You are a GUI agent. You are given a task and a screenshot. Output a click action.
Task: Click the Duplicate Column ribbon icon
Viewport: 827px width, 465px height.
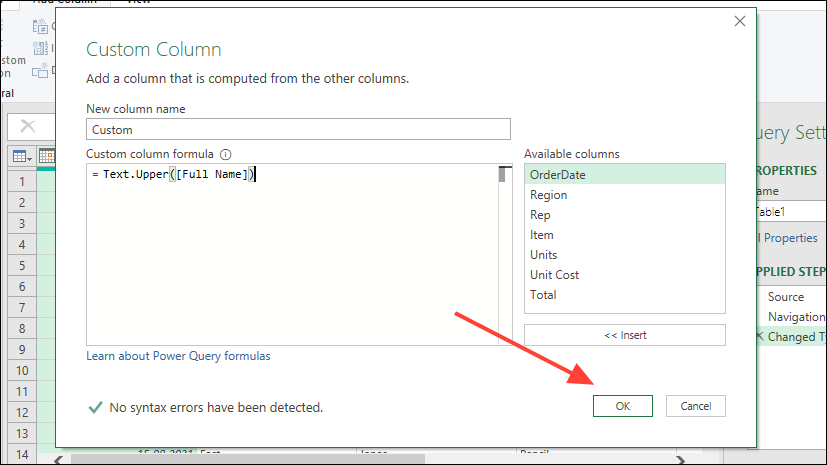tap(40, 71)
